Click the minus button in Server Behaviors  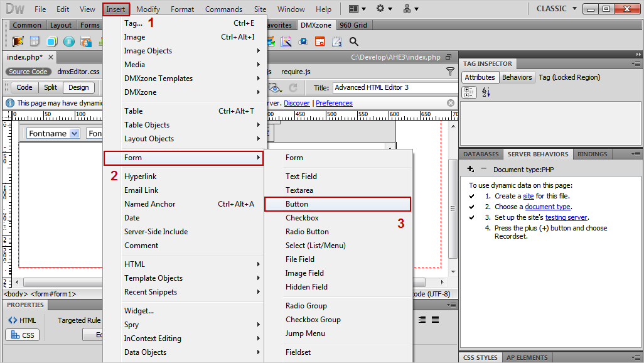click(483, 169)
